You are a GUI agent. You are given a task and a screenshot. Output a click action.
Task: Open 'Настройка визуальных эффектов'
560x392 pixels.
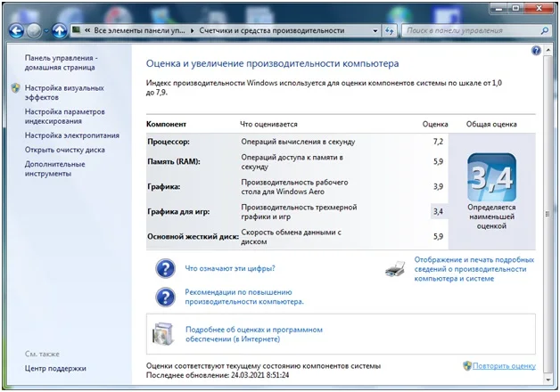[x=64, y=93]
